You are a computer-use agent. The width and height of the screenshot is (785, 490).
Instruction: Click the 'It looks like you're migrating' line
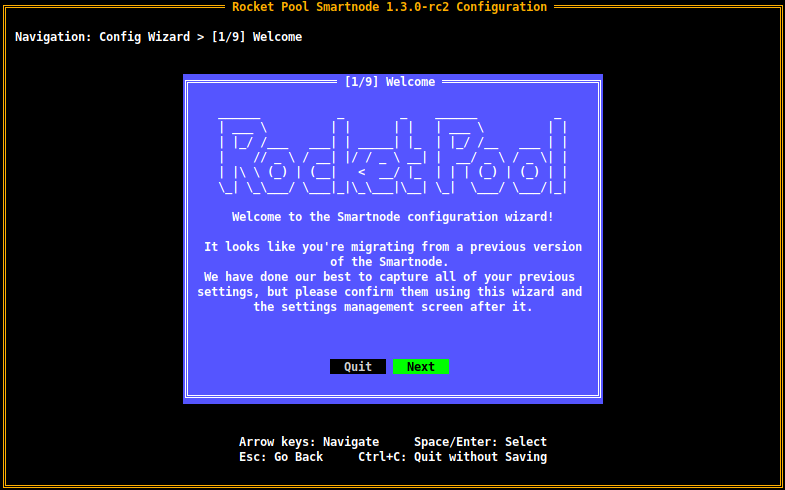click(x=392, y=247)
